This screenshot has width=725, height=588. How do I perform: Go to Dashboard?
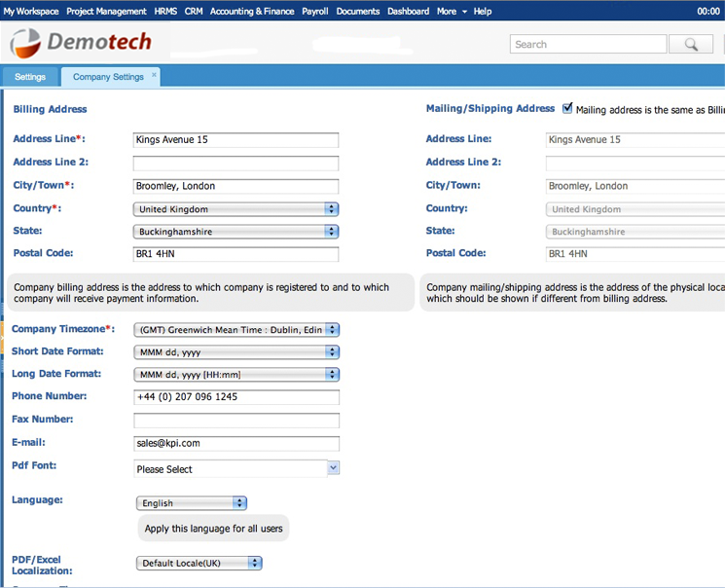[x=409, y=11]
